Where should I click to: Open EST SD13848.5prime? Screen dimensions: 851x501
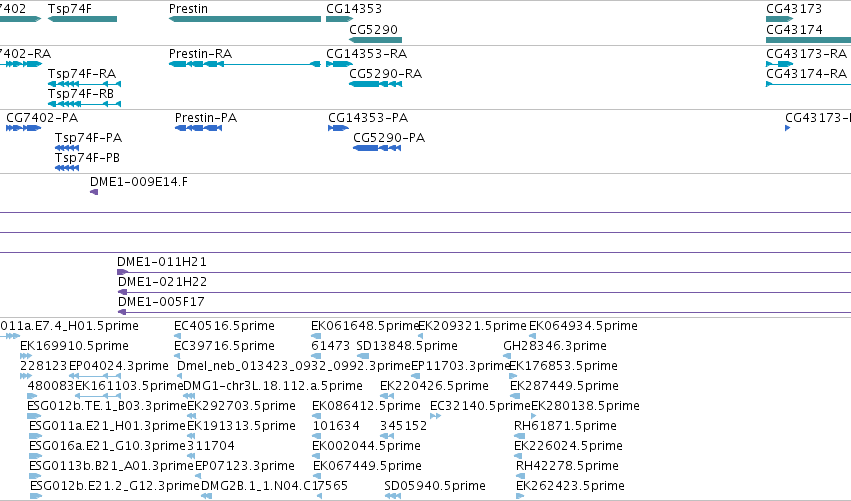(407, 346)
